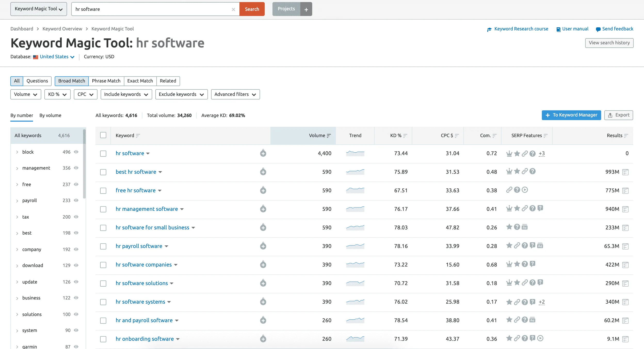Switch groups view to By volume

click(50, 115)
